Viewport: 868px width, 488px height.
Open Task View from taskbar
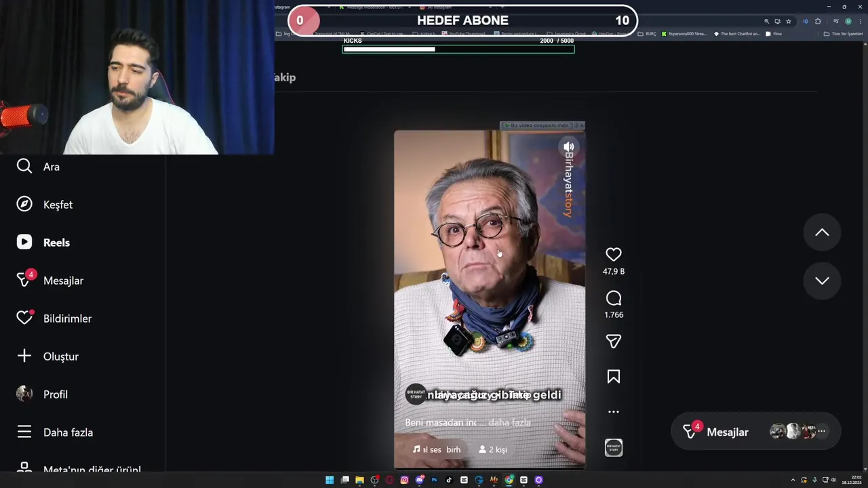(x=345, y=480)
